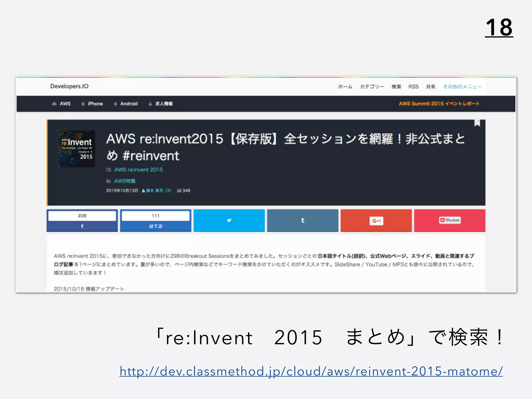Viewport: 532px width, 399px height.
Task: Select AWS category in dark bar
Action: (65, 104)
